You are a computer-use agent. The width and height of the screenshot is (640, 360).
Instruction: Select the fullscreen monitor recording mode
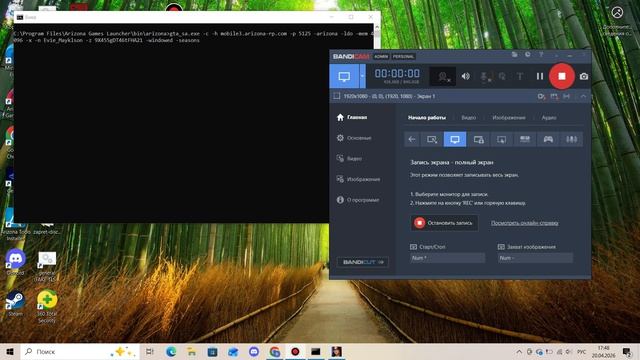[x=455, y=139]
